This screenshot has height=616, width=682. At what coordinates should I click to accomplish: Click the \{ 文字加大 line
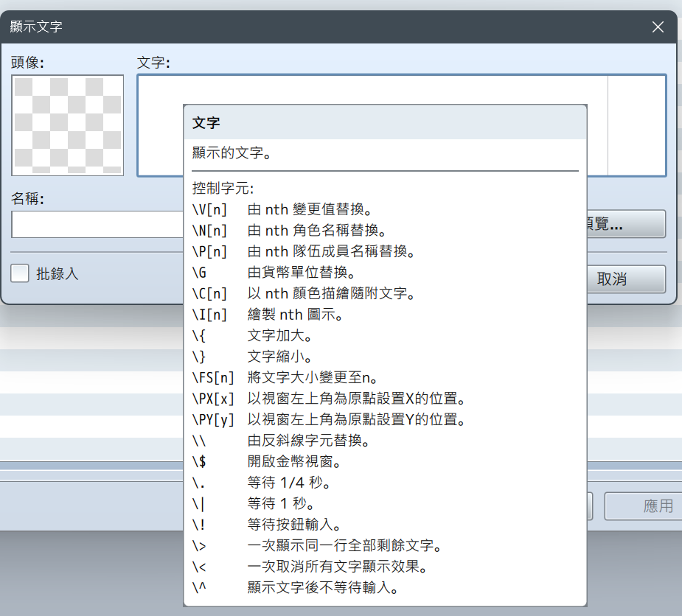coord(253,335)
